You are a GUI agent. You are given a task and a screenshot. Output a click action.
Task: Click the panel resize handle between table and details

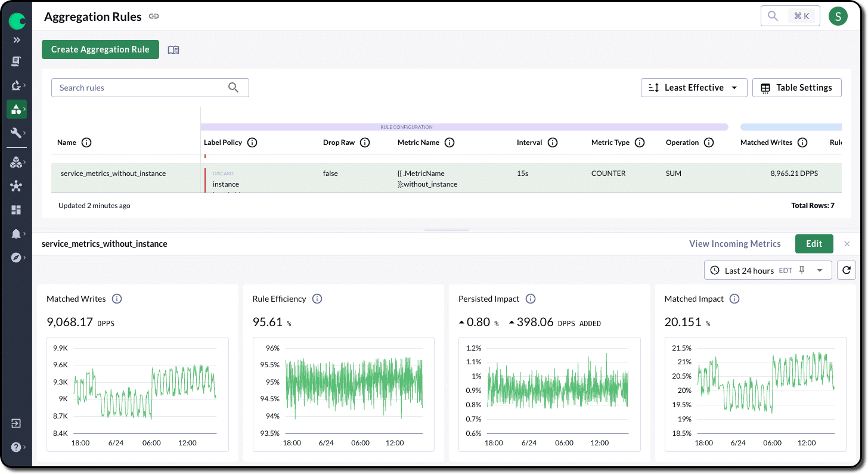(x=447, y=230)
